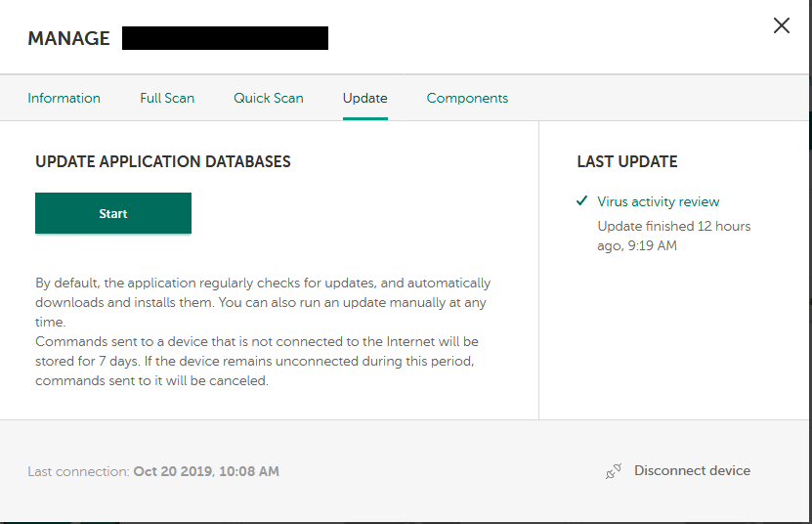The image size is (812, 524).
Task: Click the Oct 20 2019 timestamp
Action: [x=206, y=471]
